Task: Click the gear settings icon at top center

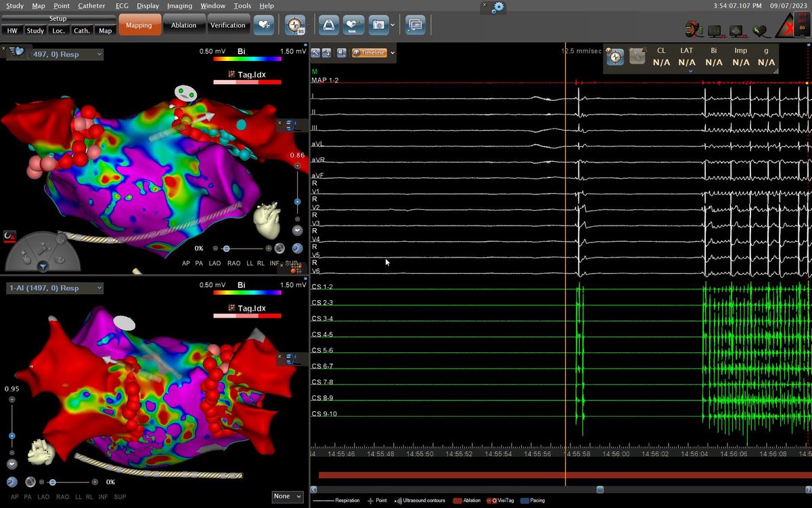Action: pyautogui.click(x=499, y=7)
